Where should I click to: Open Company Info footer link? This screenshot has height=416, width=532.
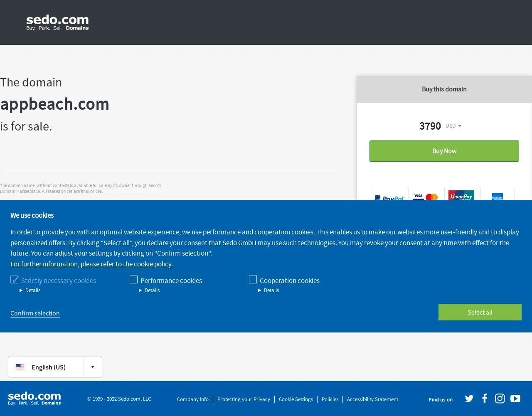[193, 399]
